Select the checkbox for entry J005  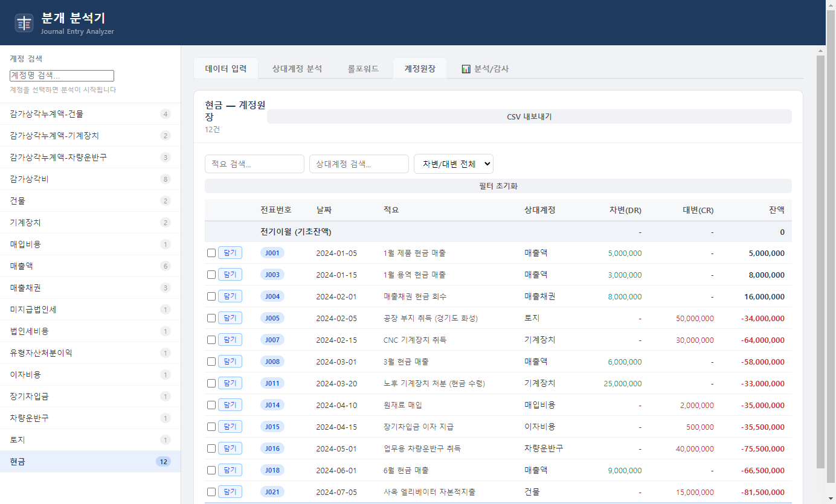click(211, 318)
